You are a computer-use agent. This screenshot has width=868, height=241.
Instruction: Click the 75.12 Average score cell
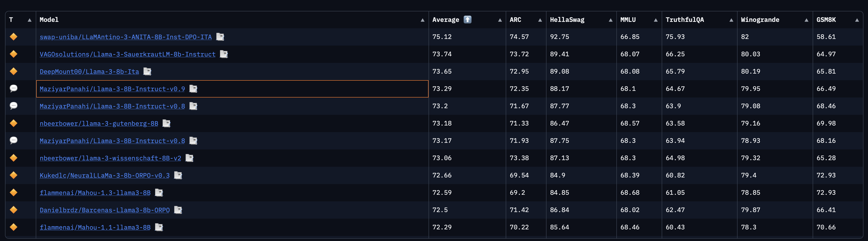(442, 37)
